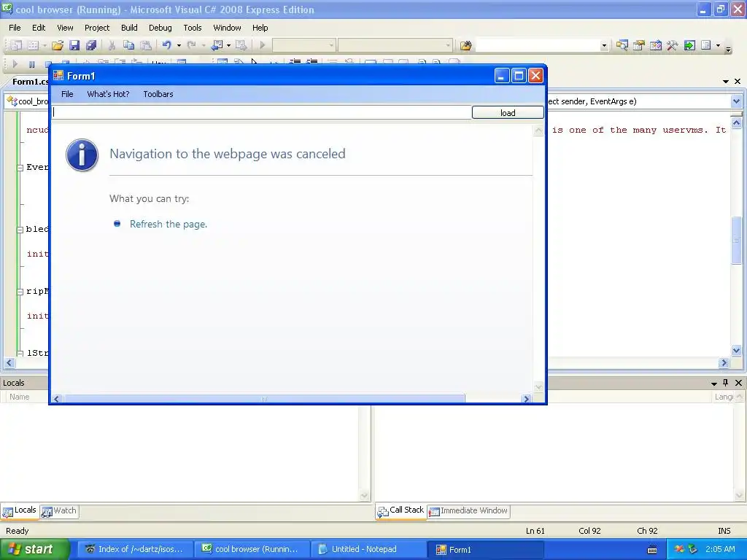Click the Add New Item toolbar icon
The width and height of the screenshot is (747, 560).
point(34,45)
